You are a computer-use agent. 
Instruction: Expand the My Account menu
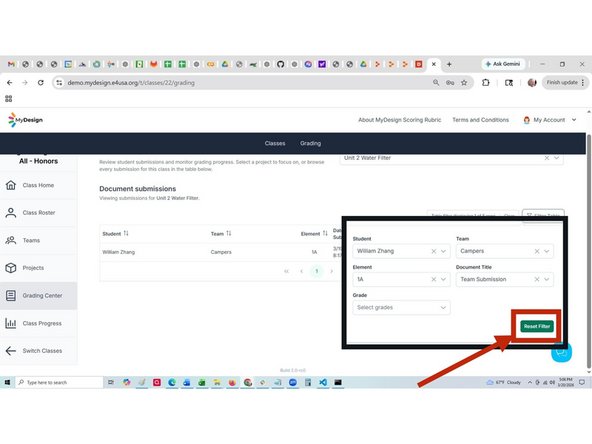[550, 120]
